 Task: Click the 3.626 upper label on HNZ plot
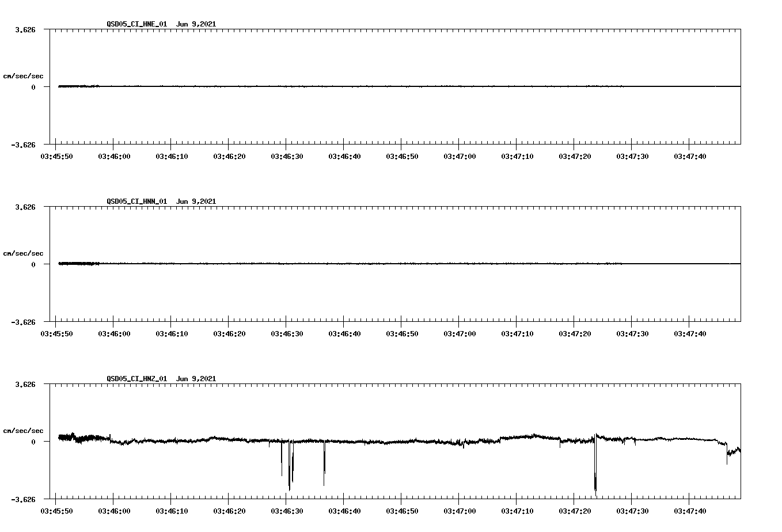point(25,384)
